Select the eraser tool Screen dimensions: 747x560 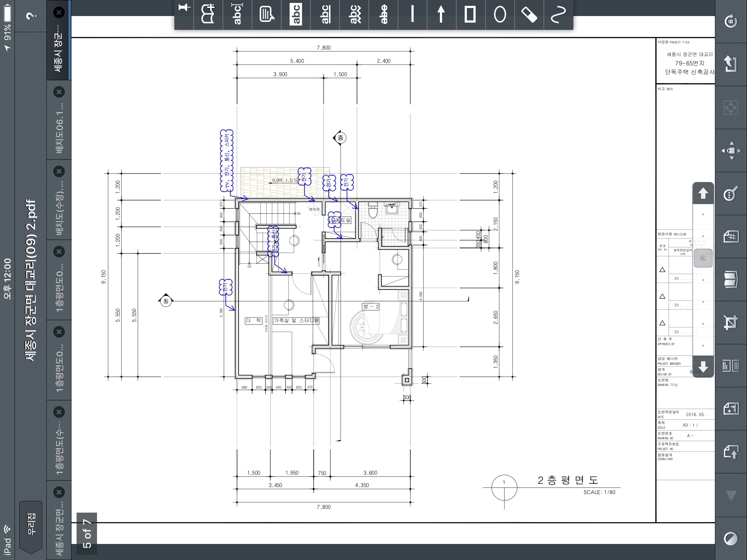[x=529, y=15]
